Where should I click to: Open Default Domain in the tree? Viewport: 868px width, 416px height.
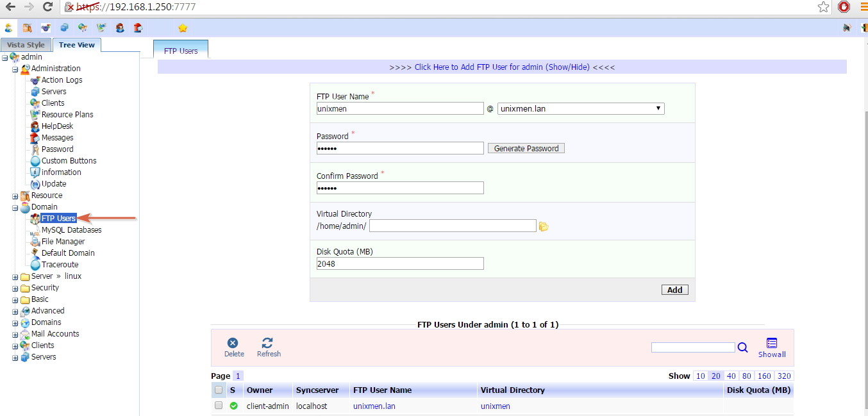(68, 253)
